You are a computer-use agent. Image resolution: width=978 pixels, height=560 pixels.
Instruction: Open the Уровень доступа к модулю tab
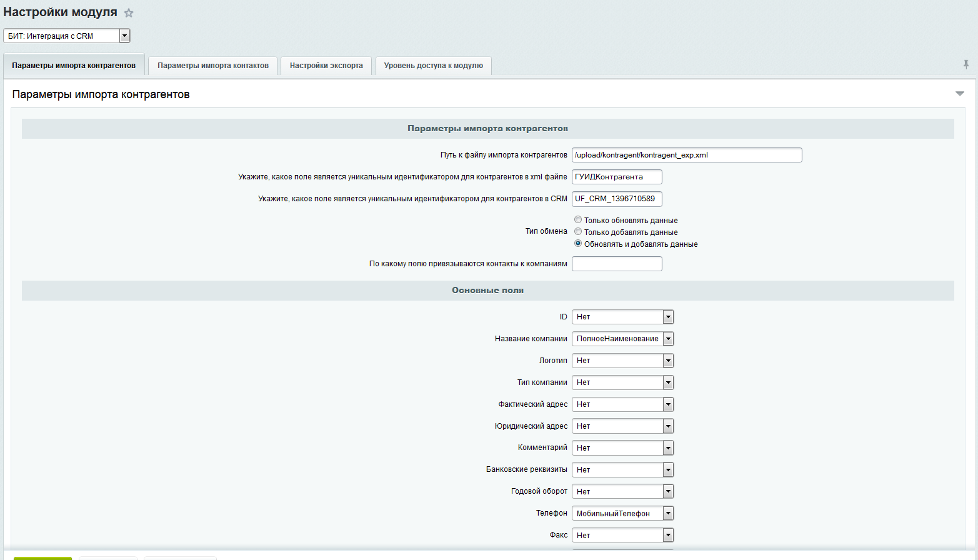[433, 65]
